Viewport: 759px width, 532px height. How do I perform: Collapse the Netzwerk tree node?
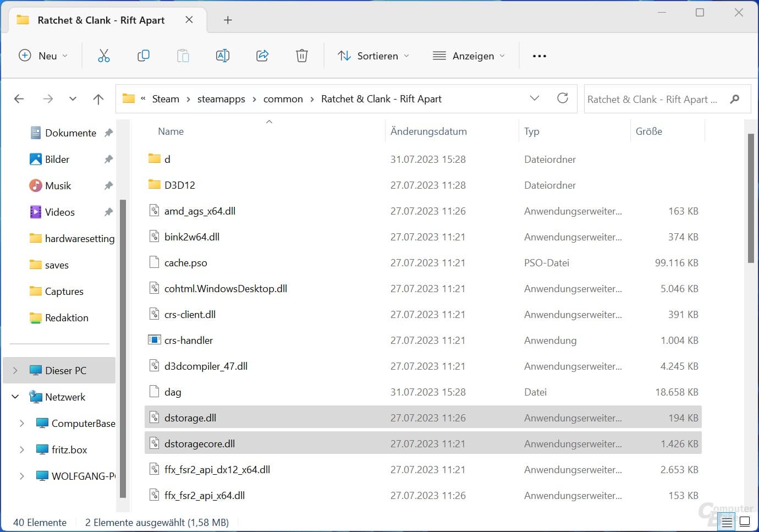15,397
